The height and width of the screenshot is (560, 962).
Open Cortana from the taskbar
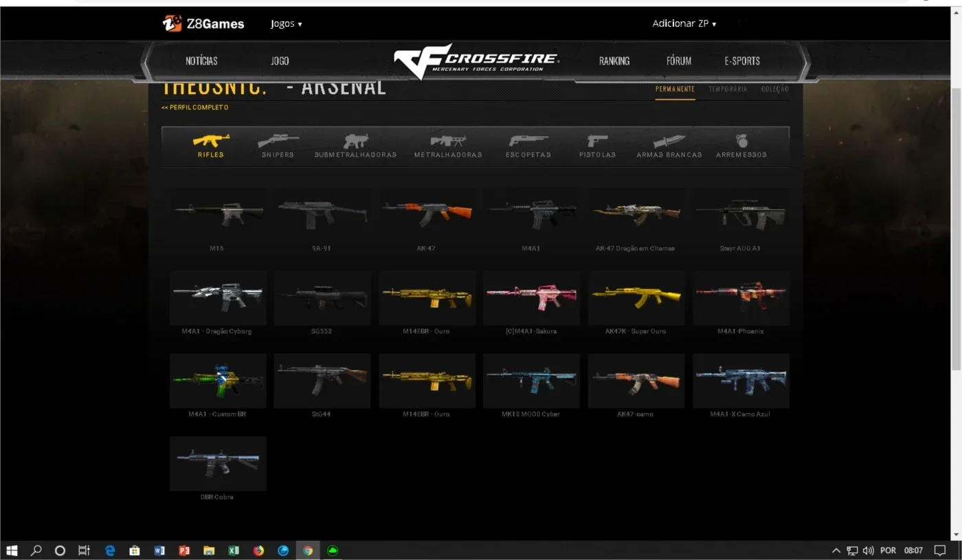(x=60, y=550)
